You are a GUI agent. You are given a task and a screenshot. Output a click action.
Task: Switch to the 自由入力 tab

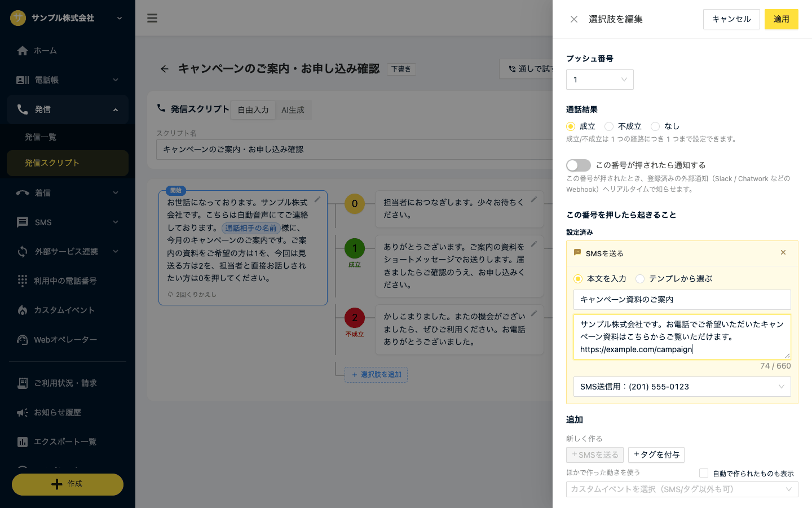pos(253,110)
